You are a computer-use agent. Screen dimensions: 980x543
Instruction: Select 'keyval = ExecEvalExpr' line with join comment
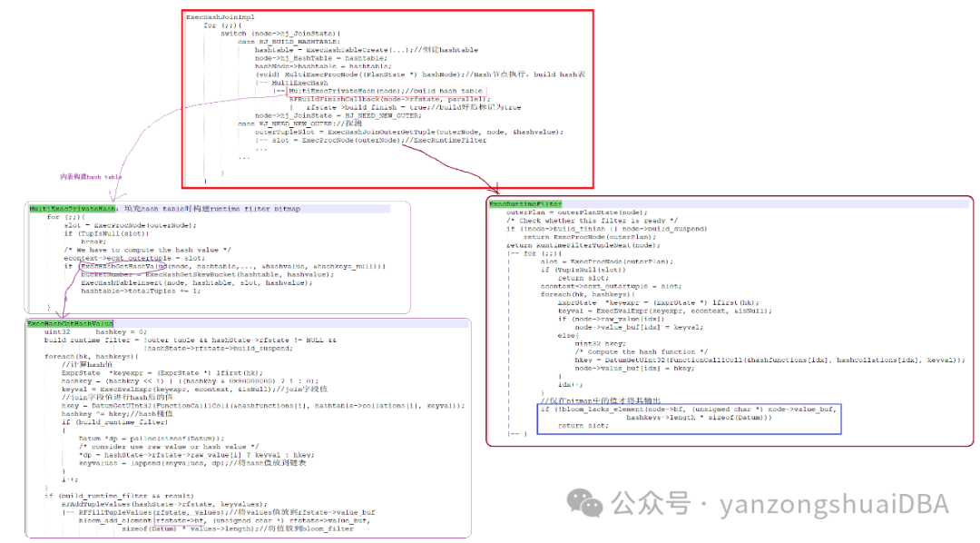[x=194, y=390]
